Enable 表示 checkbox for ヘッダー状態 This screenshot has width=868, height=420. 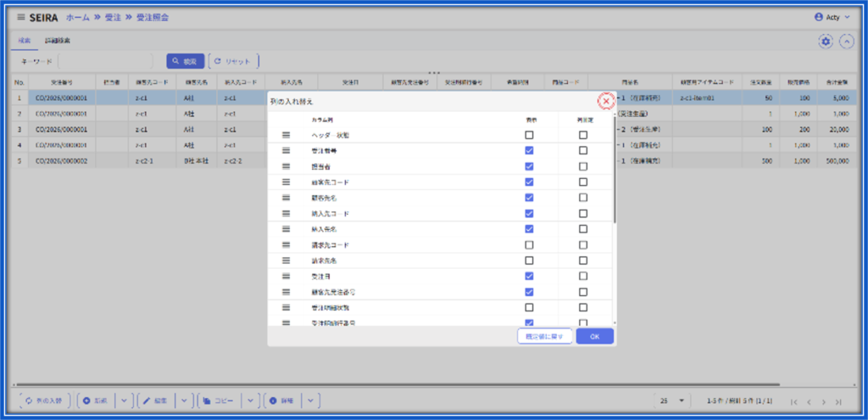(x=529, y=135)
